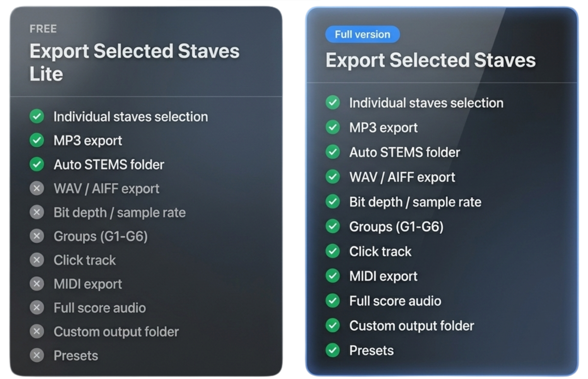This screenshot has height=379, width=588.
Task: Click the blue Full version badge
Action: point(362,34)
